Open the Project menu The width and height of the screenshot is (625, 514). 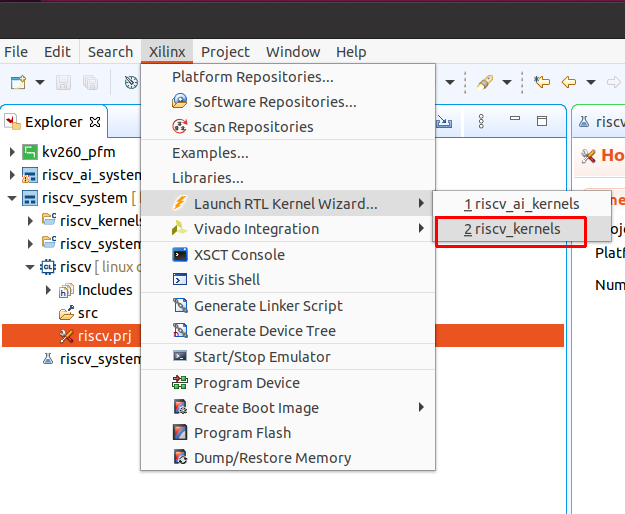225,52
